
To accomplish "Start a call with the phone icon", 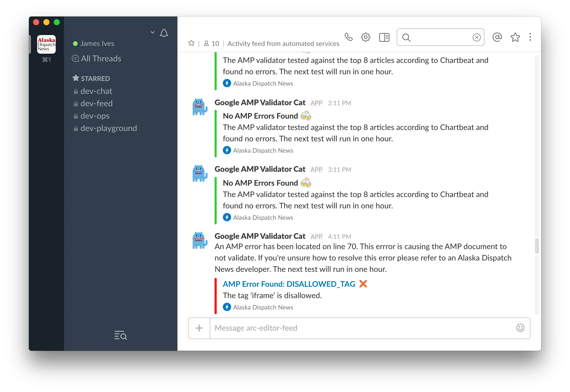I will click(x=349, y=37).
